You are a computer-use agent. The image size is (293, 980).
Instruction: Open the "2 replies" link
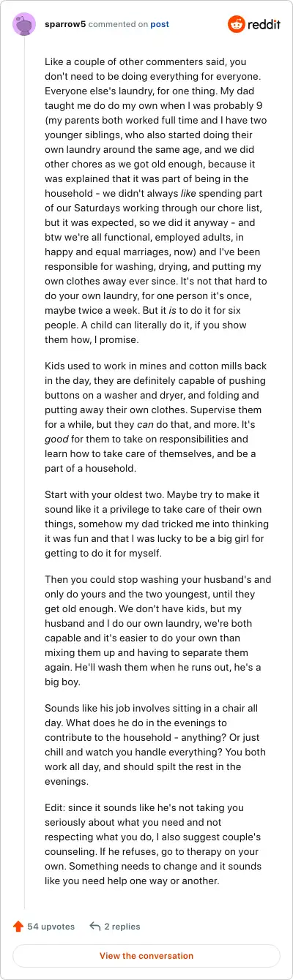(x=120, y=926)
